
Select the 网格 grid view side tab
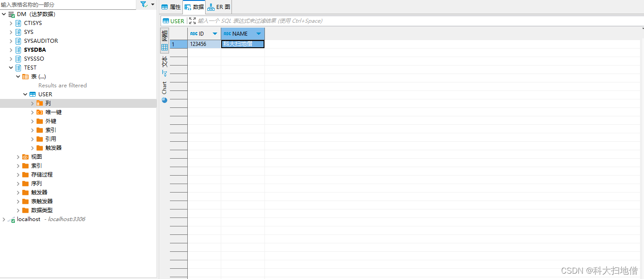pos(165,41)
